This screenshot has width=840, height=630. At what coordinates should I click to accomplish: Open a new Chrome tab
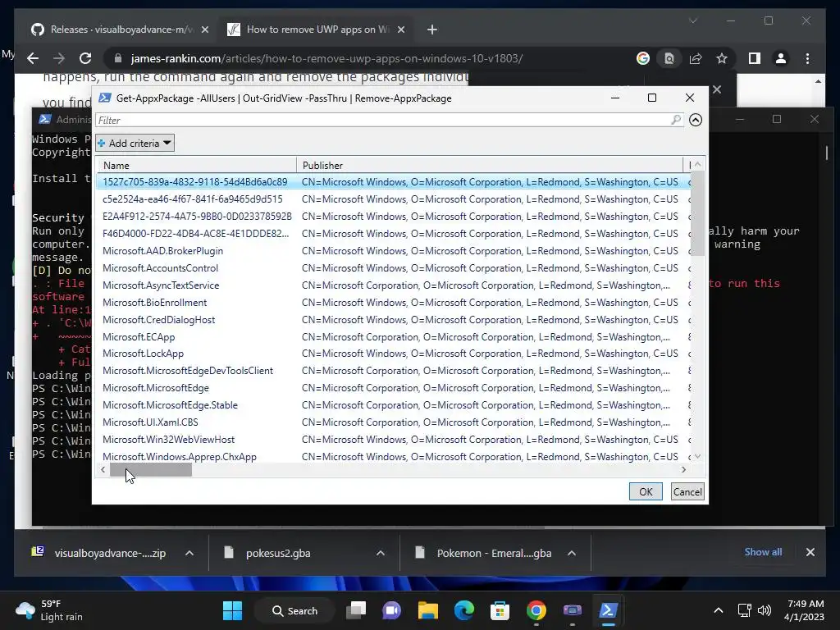[432, 30]
